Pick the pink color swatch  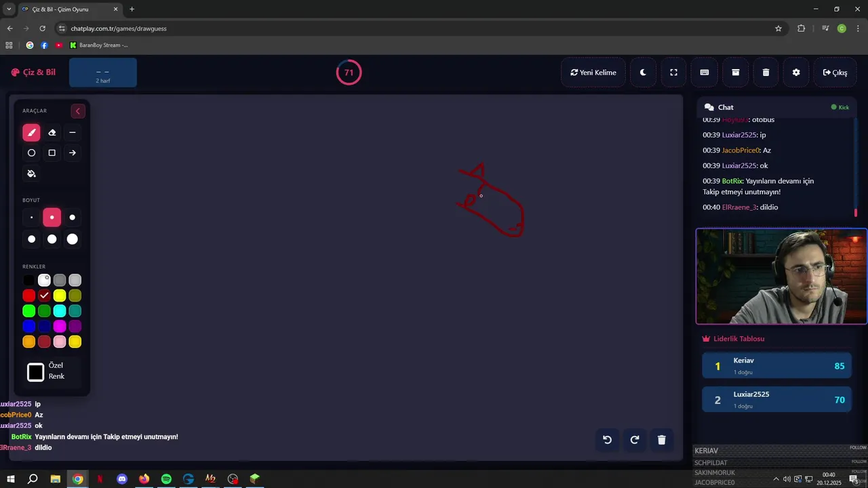(x=60, y=342)
